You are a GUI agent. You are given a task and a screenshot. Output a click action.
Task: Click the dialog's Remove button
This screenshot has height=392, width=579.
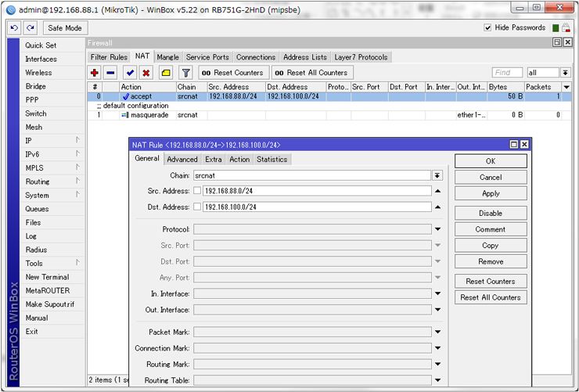(491, 261)
